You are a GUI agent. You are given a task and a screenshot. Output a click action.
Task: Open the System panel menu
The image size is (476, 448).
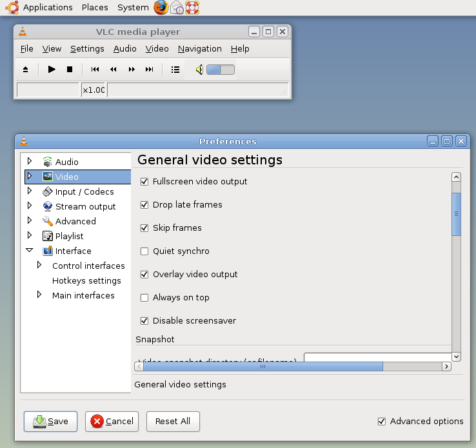(x=133, y=7)
